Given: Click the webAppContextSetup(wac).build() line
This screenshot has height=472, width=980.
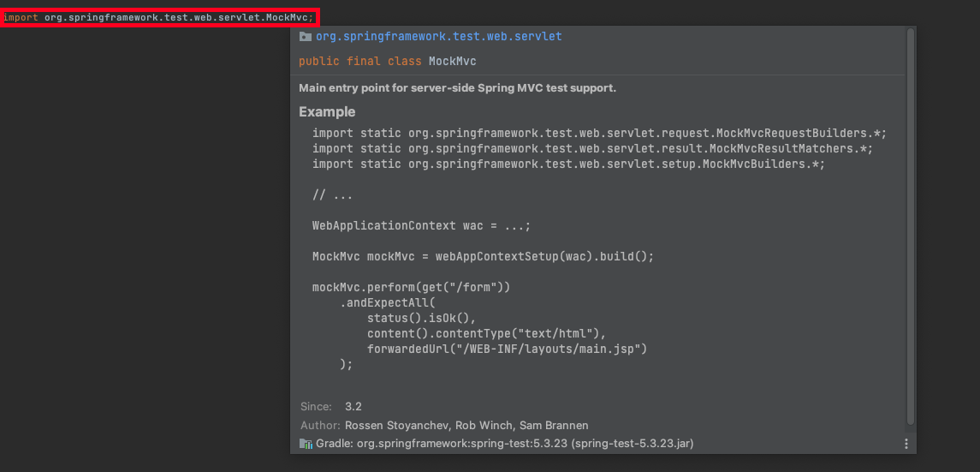Looking at the screenshot, I should 483,256.
